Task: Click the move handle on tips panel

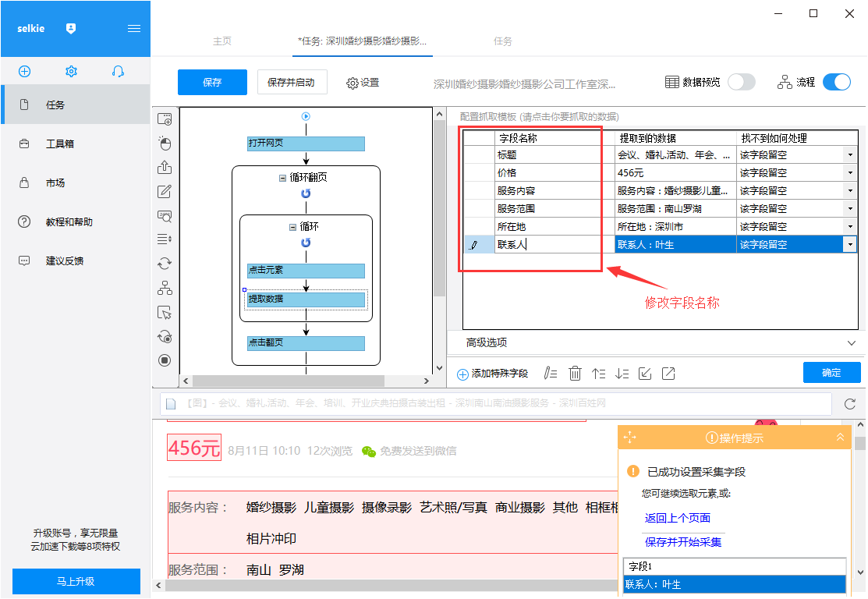Action: tap(629, 438)
